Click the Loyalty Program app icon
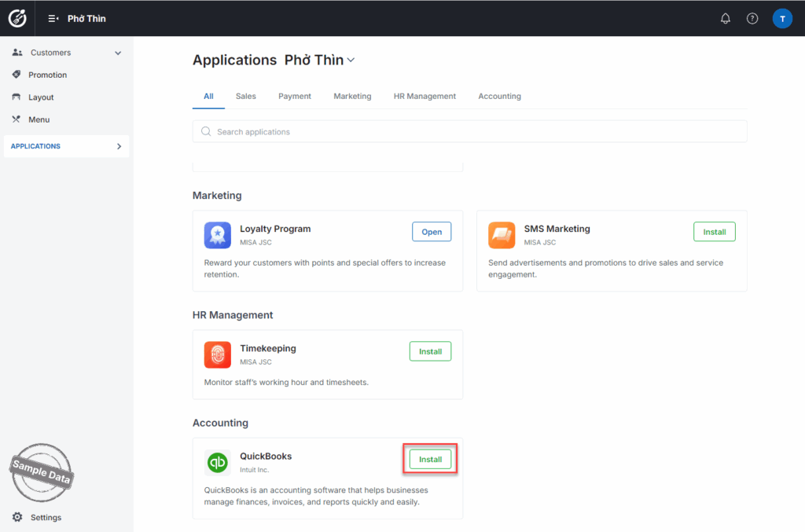The image size is (805, 532). pyautogui.click(x=218, y=235)
